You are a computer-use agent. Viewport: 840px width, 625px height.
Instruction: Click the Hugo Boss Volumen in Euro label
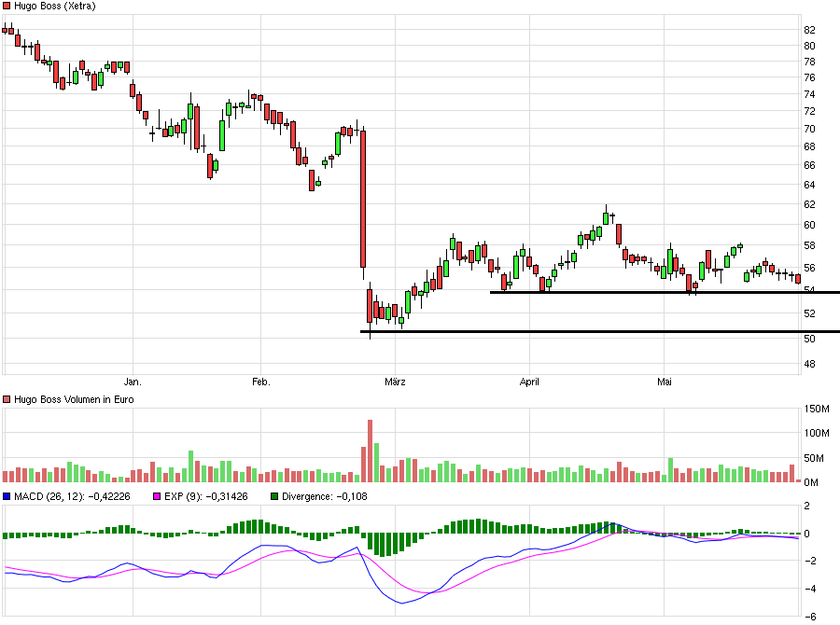73,399
